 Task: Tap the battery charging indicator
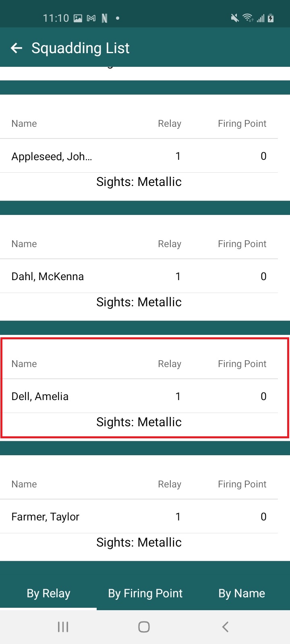pyautogui.click(x=271, y=18)
